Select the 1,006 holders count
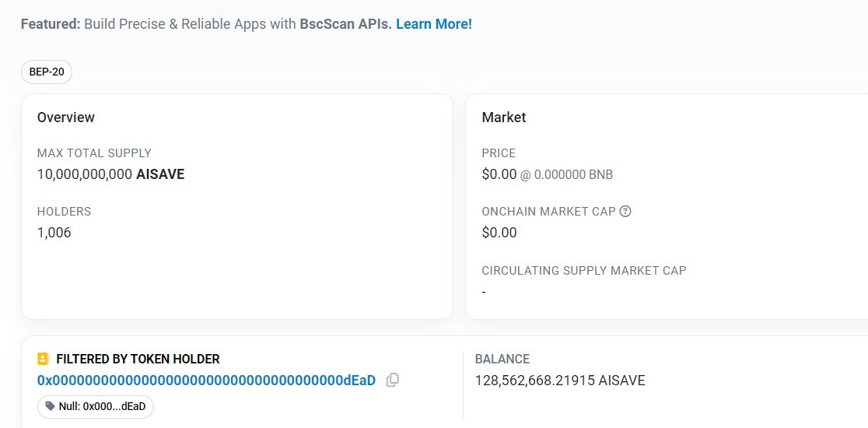868x428 pixels. (x=54, y=233)
